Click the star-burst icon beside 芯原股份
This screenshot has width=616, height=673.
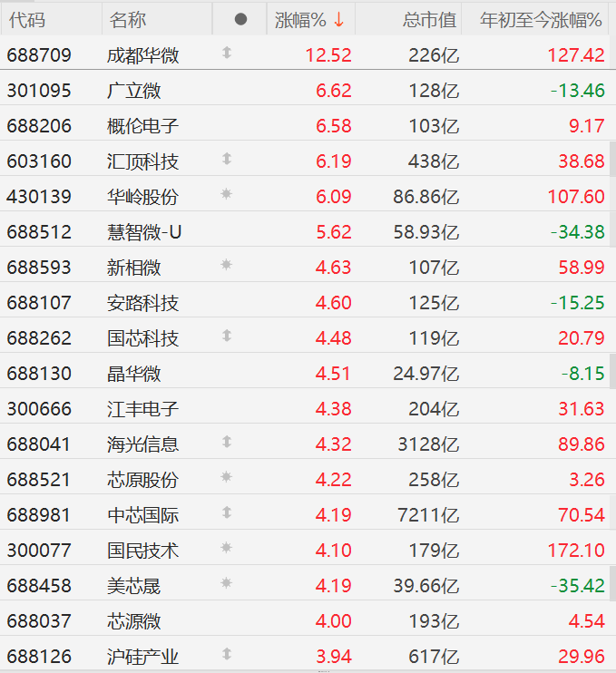click(x=227, y=477)
